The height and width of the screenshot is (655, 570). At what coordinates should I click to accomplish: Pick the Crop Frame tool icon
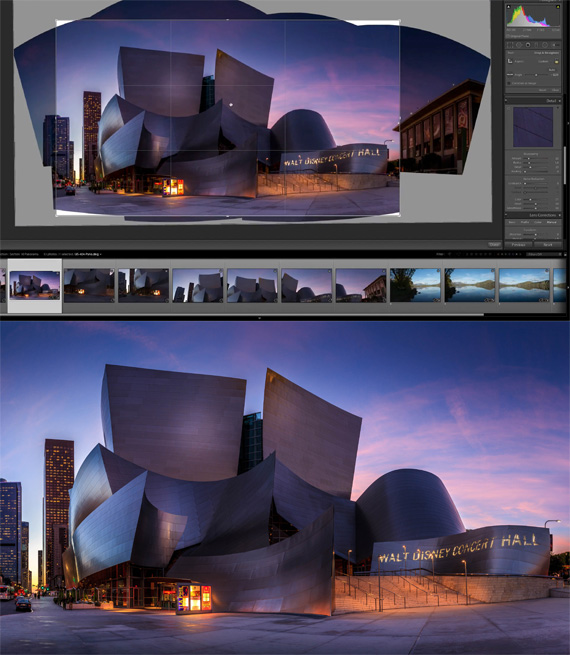point(510,61)
